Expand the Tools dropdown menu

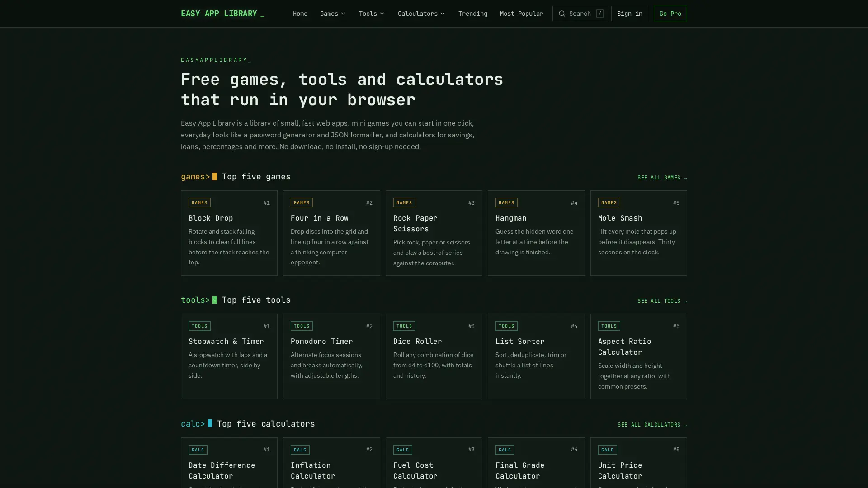click(x=372, y=14)
